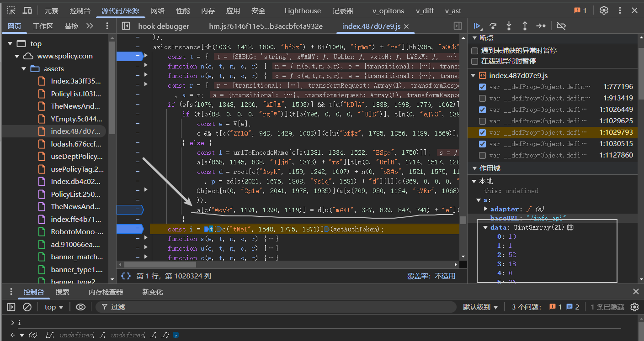Image resolution: width=644 pixels, height=341 pixels.
Task: Collapse the assets folder
Action: pyautogui.click(x=24, y=69)
